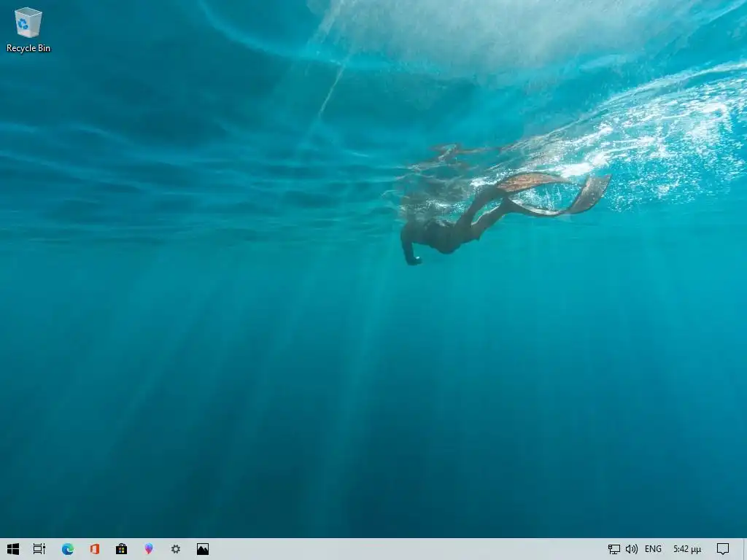Image resolution: width=747 pixels, height=560 pixels.
Task: Open the Action Center notifications icon
Action: pos(723,549)
